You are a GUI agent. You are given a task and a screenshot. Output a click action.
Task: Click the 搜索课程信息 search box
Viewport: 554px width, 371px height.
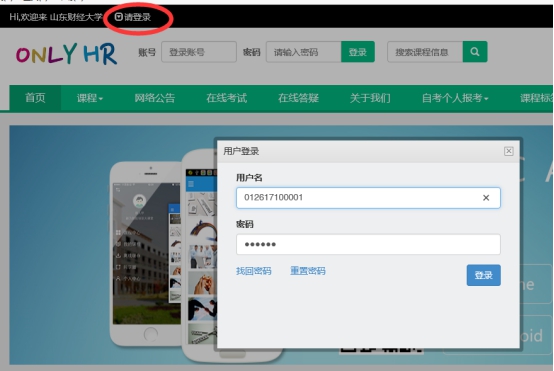(425, 52)
